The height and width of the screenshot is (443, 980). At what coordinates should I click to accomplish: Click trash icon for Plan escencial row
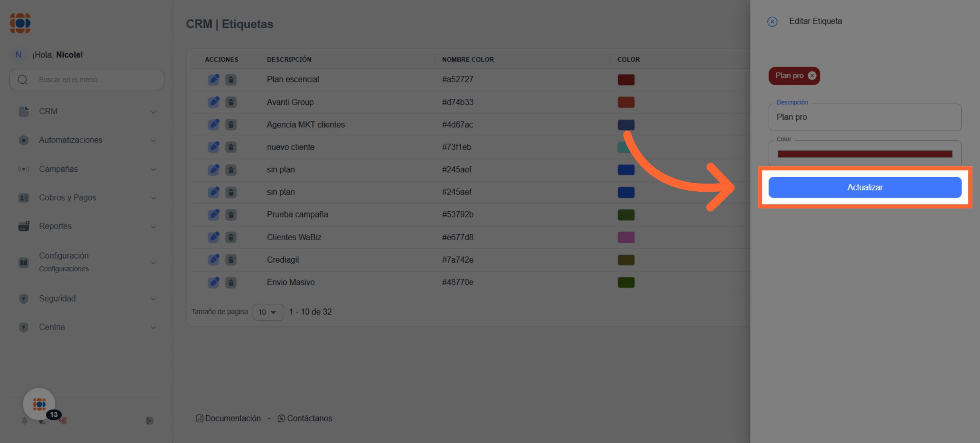coord(231,80)
